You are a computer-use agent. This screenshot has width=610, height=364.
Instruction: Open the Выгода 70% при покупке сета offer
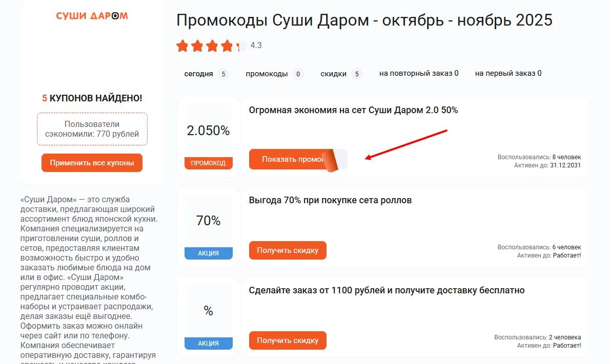330,200
